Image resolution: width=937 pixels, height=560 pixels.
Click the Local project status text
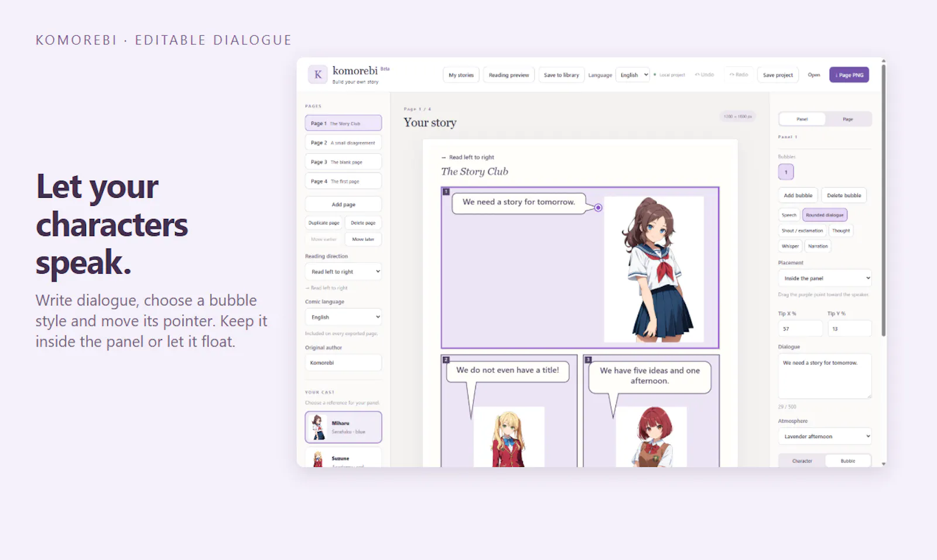[672, 75]
